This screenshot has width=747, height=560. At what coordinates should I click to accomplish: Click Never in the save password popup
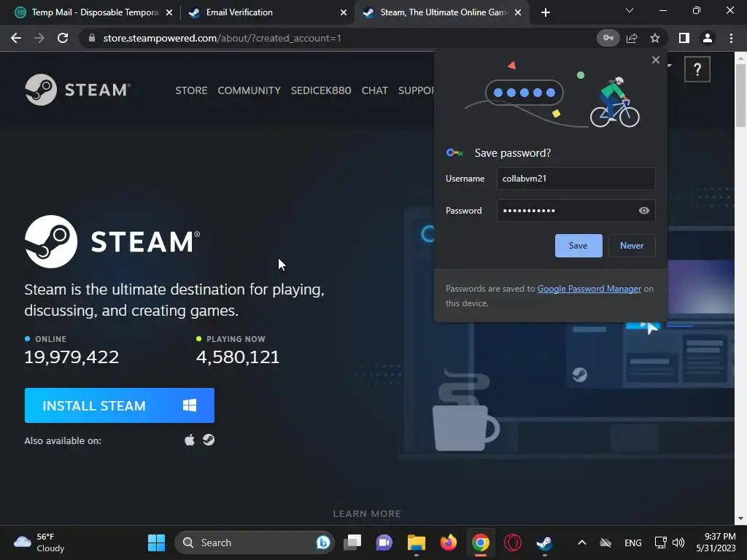click(x=632, y=246)
